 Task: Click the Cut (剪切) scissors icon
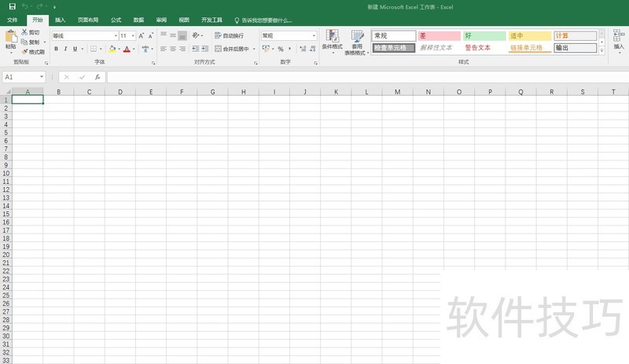pyautogui.click(x=24, y=32)
